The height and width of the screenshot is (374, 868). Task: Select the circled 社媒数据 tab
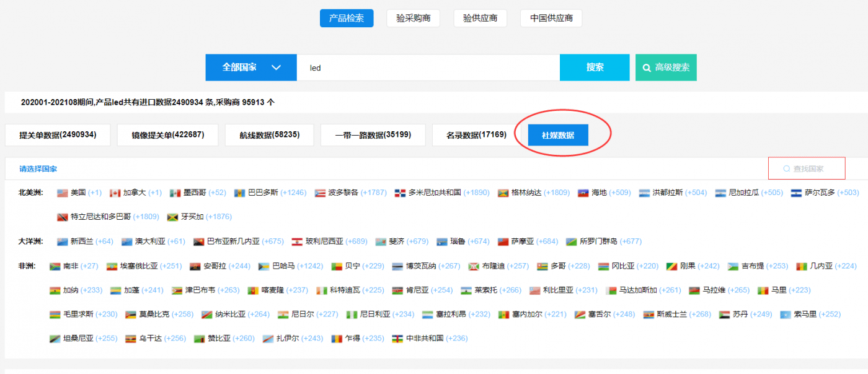(x=557, y=134)
